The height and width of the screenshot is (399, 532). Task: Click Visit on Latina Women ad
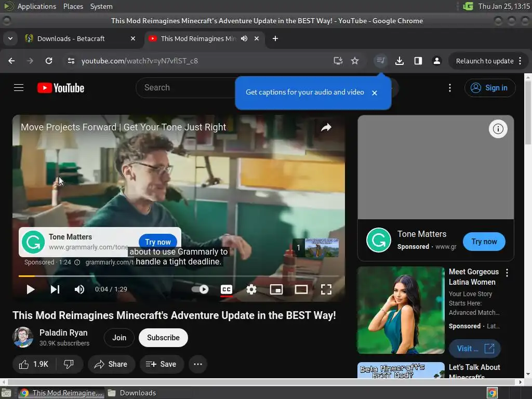(x=475, y=349)
